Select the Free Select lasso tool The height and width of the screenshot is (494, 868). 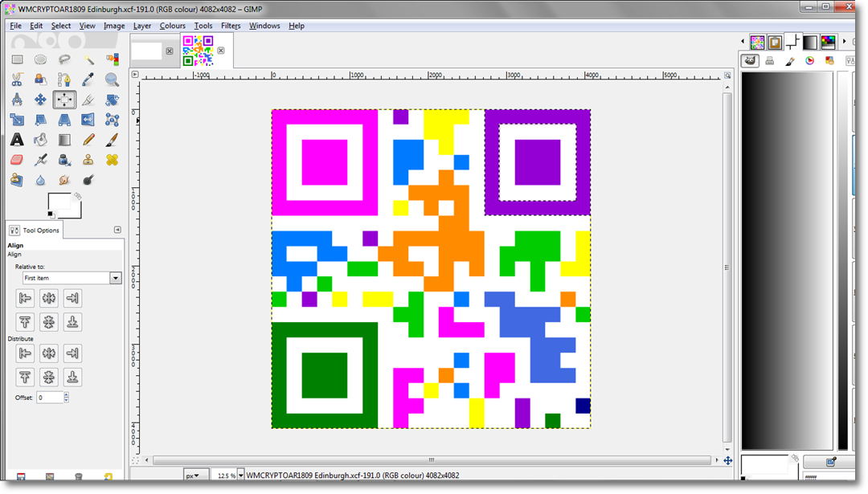point(64,59)
